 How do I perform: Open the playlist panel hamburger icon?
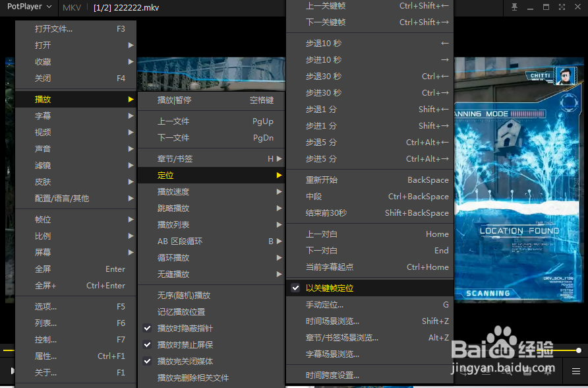[576, 372]
